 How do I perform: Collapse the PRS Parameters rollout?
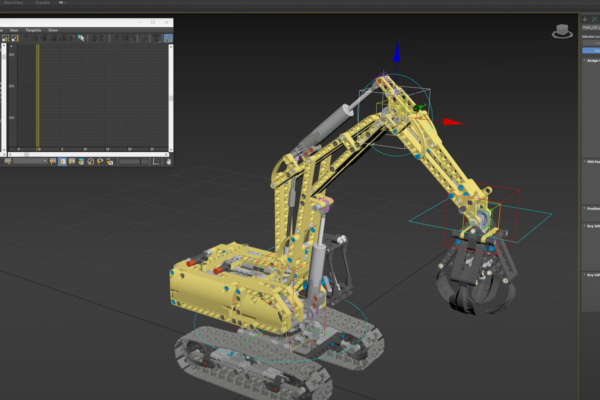pos(592,162)
